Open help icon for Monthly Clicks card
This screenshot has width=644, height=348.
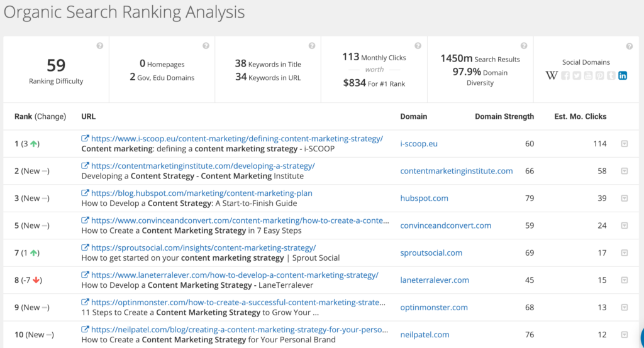click(x=418, y=46)
